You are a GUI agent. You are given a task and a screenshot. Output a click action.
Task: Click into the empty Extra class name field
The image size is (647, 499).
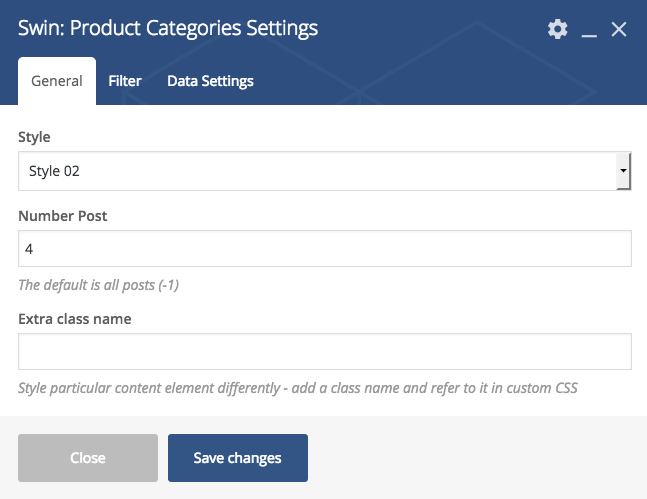(325, 351)
